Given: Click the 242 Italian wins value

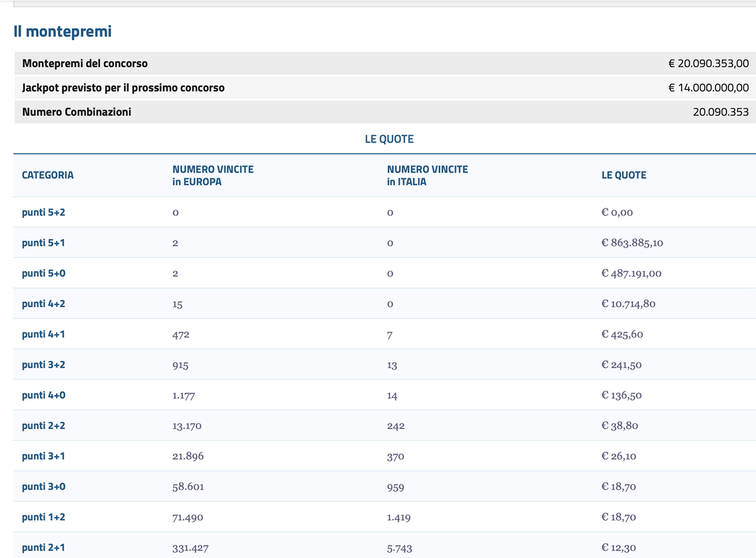Looking at the screenshot, I should pyautogui.click(x=396, y=426).
